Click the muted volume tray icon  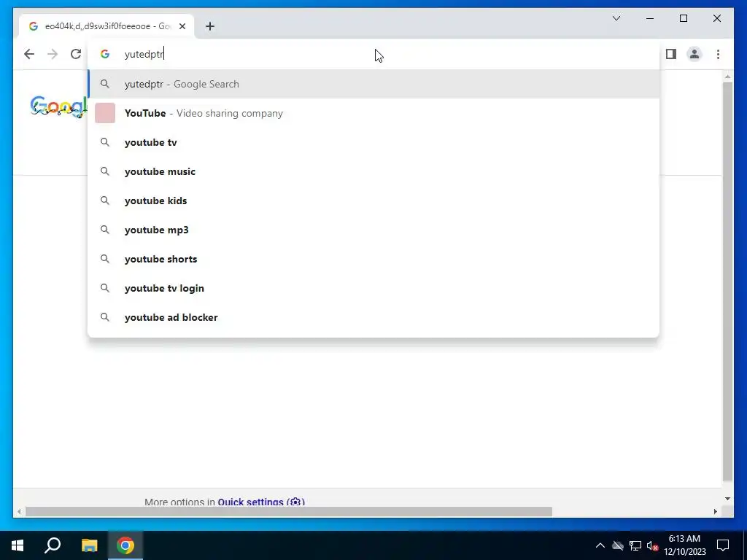[x=652, y=545]
